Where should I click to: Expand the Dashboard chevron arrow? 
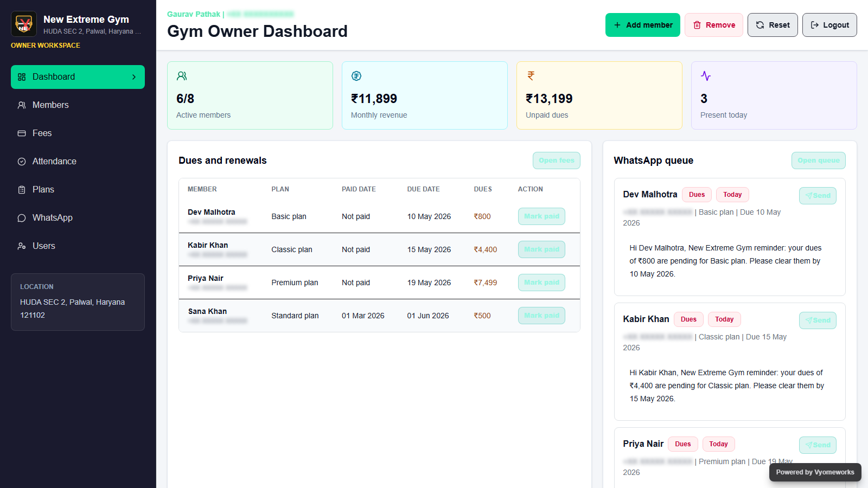(x=134, y=77)
